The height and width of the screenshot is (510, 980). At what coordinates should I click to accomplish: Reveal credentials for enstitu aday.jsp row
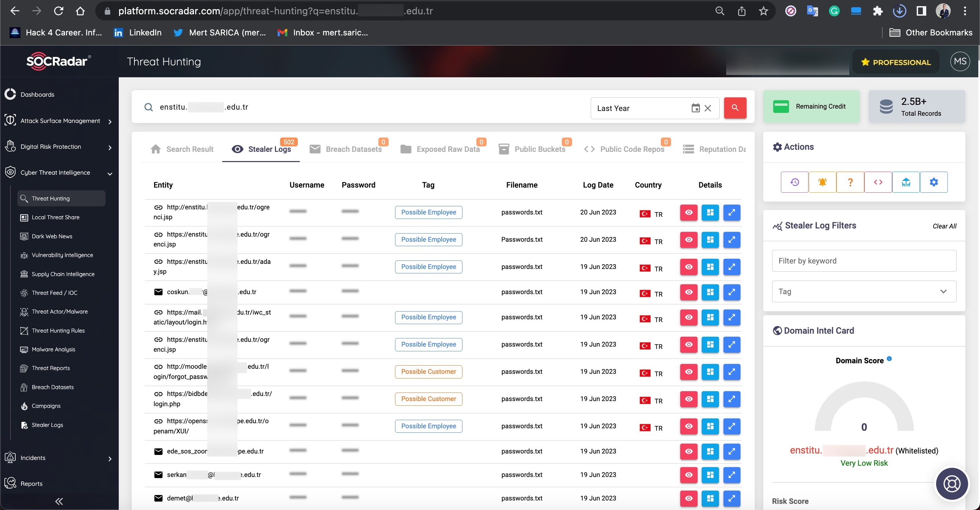click(689, 267)
